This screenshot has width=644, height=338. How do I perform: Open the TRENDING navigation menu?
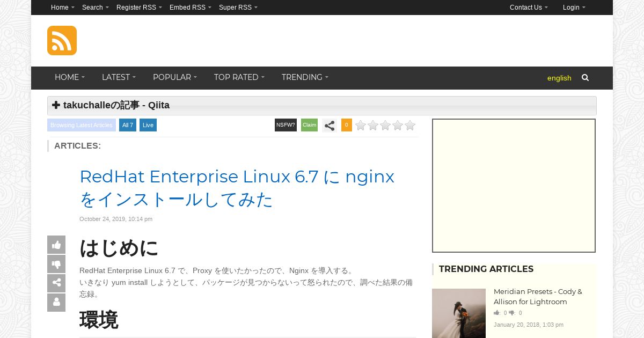pyautogui.click(x=305, y=78)
